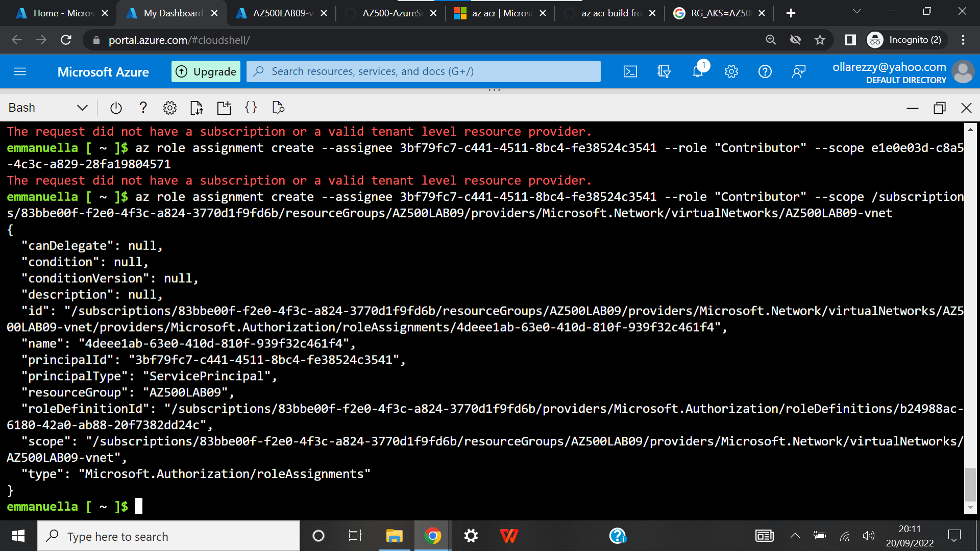
Task: Restart the Cloud Shell session
Action: pyautogui.click(x=116, y=108)
